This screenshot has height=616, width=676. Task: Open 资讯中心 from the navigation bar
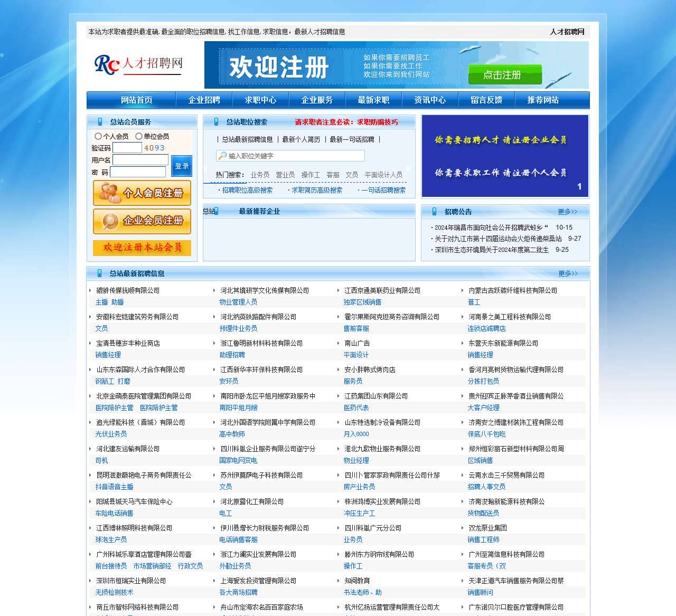pyautogui.click(x=430, y=100)
